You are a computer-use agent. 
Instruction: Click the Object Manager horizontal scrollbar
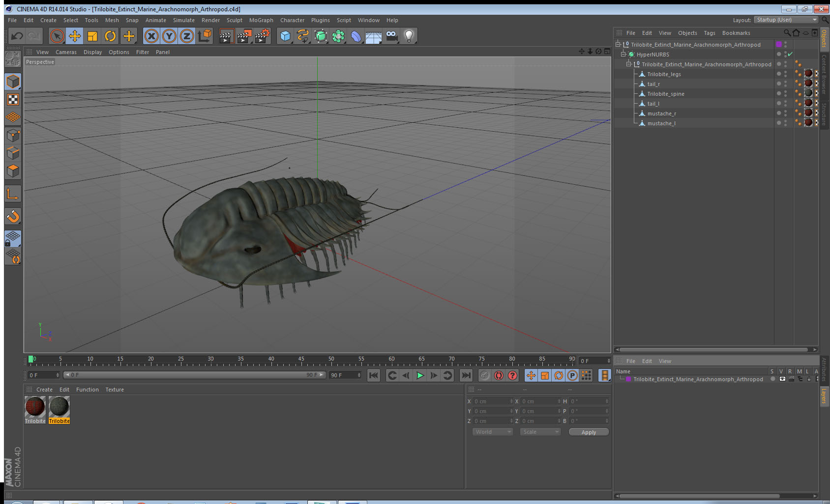coord(714,350)
